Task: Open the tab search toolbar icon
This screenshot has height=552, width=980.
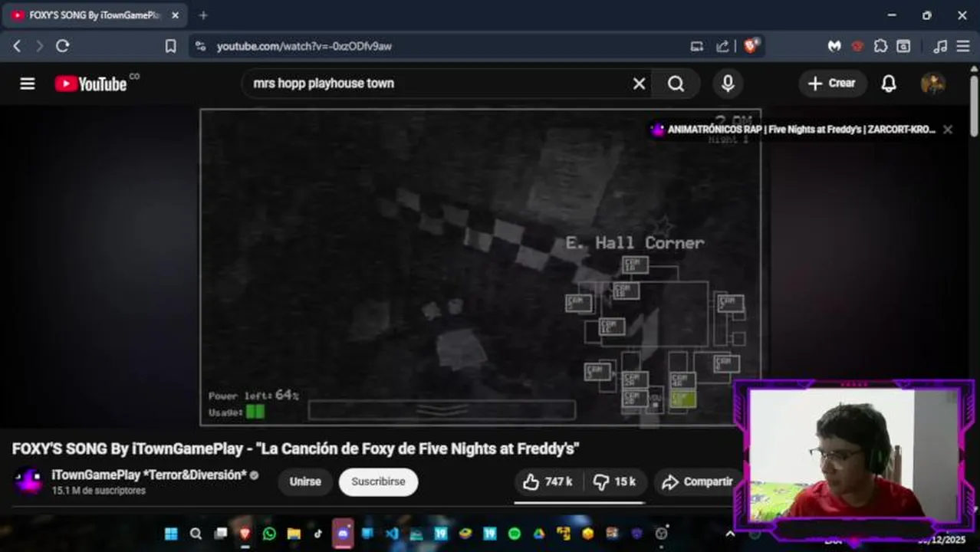Action: click(904, 46)
